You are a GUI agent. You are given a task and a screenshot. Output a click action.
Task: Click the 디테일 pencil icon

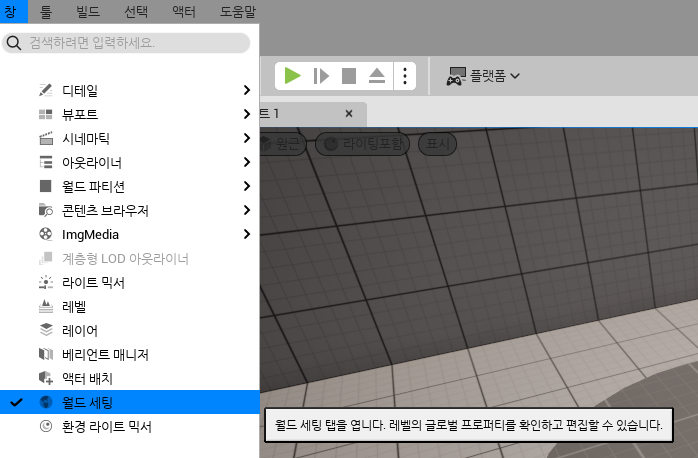(x=45, y=90)
